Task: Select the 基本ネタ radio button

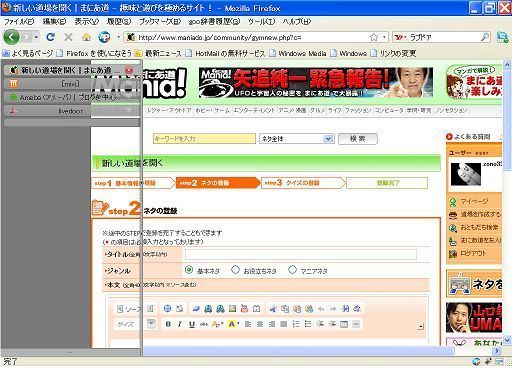Action: coord(189,270)
